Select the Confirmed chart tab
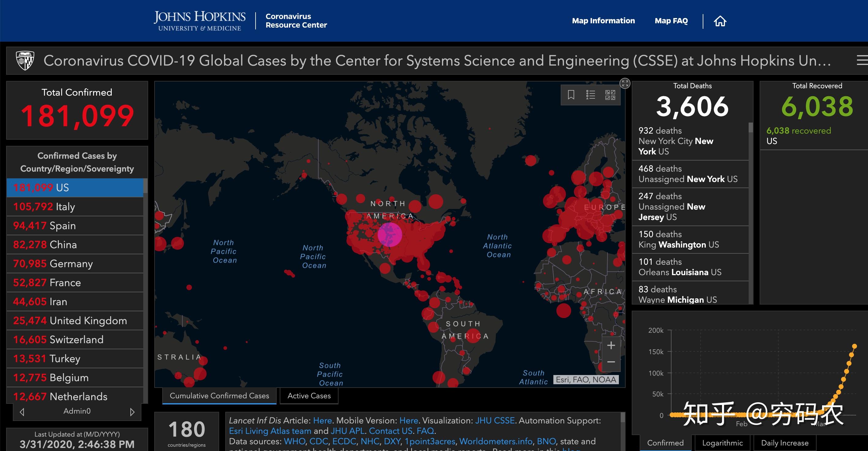Viewport: 868px width, 451px height. pyautogui.click(x=665, y=443)
